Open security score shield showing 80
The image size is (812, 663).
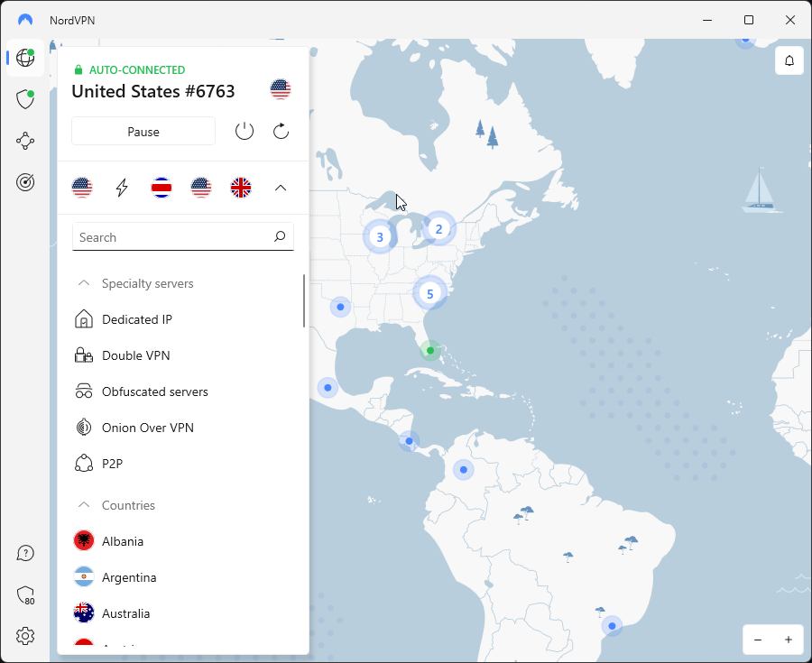(25, 595)
